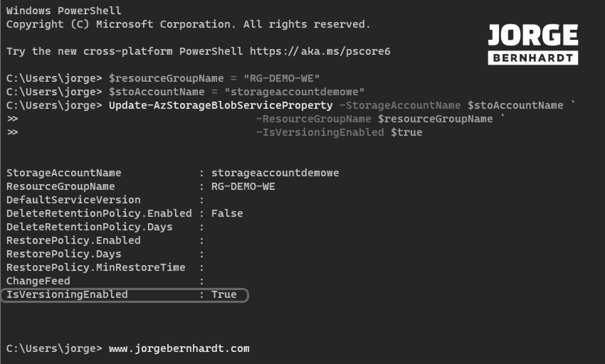Click the $true value in the command

406,133
